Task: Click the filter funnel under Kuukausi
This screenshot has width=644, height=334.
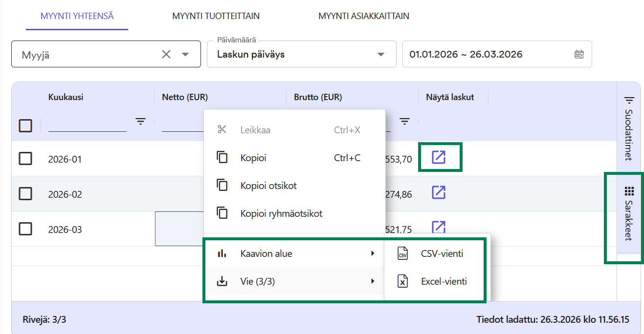Action: pos(140,121)
